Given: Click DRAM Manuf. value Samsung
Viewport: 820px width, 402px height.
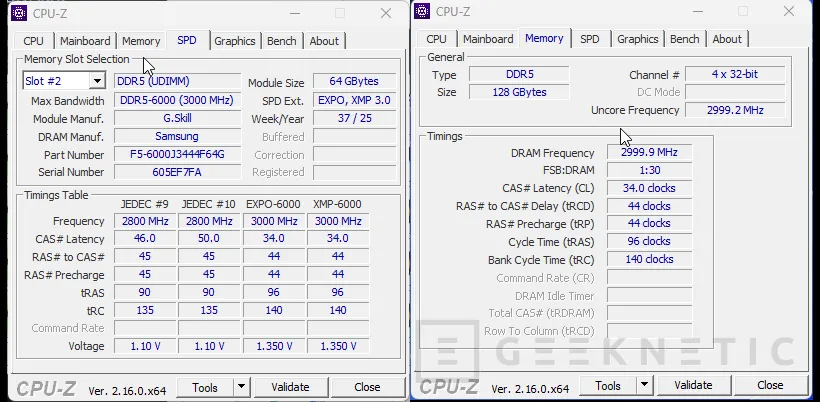Looking at the screenshot, I should 177,136.
